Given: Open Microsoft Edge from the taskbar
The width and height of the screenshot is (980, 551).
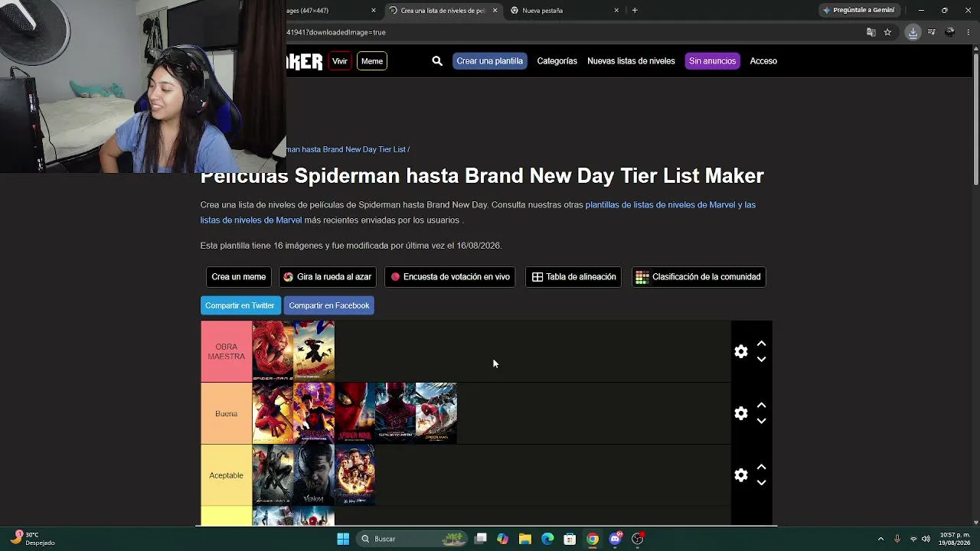Looking at the screenshot, I should 547,539.
